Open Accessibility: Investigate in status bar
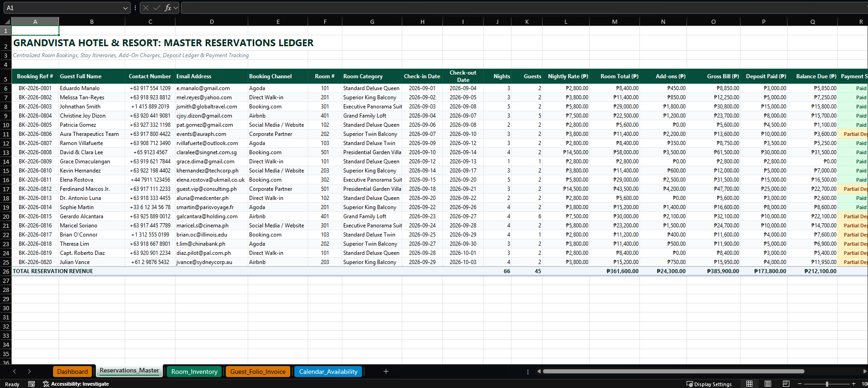Screen dimensions: 868x388 pyautogui.click(x=76, y=384)
